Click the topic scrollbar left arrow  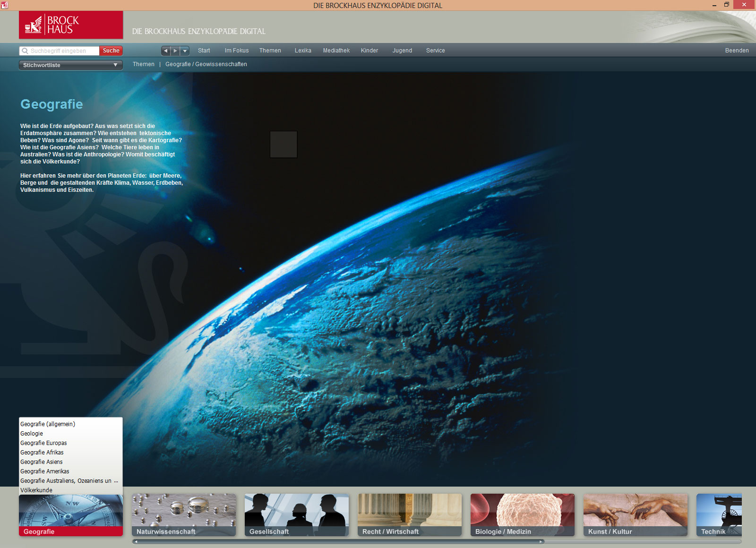(136, 542)
